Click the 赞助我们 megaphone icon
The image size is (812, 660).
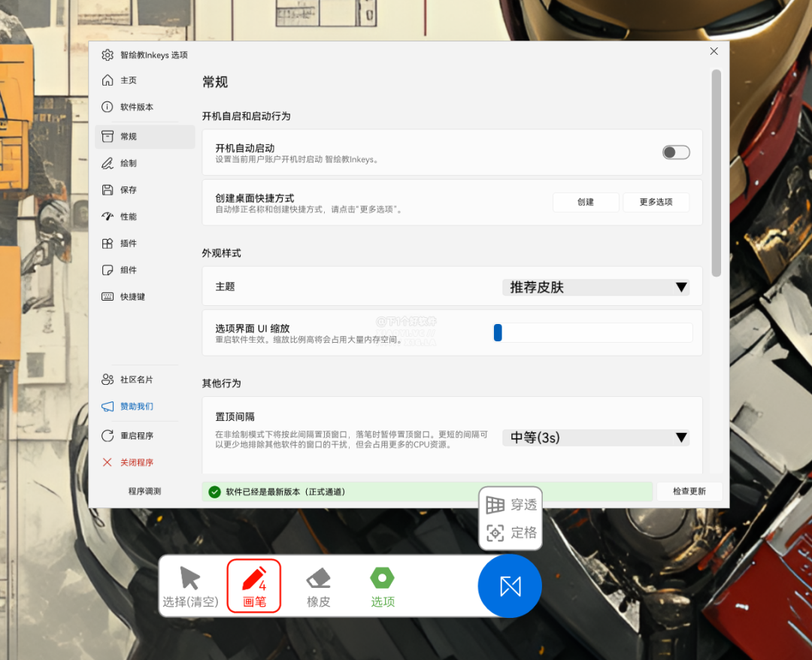click(x=108, y=407)
